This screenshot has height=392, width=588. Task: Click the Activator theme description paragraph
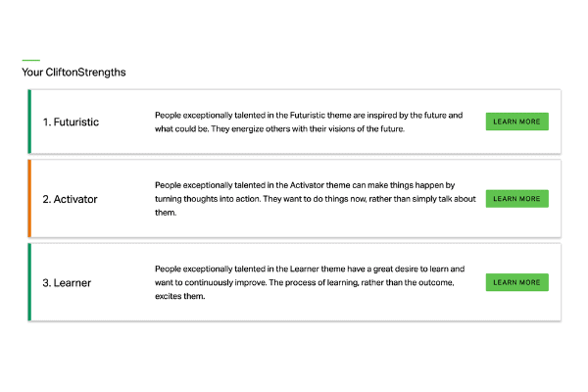pos(315,199)
